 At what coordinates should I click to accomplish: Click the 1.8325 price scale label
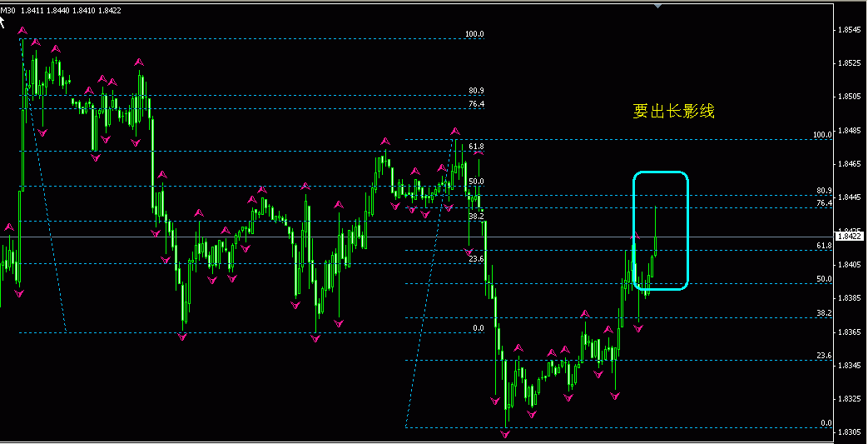851,398
